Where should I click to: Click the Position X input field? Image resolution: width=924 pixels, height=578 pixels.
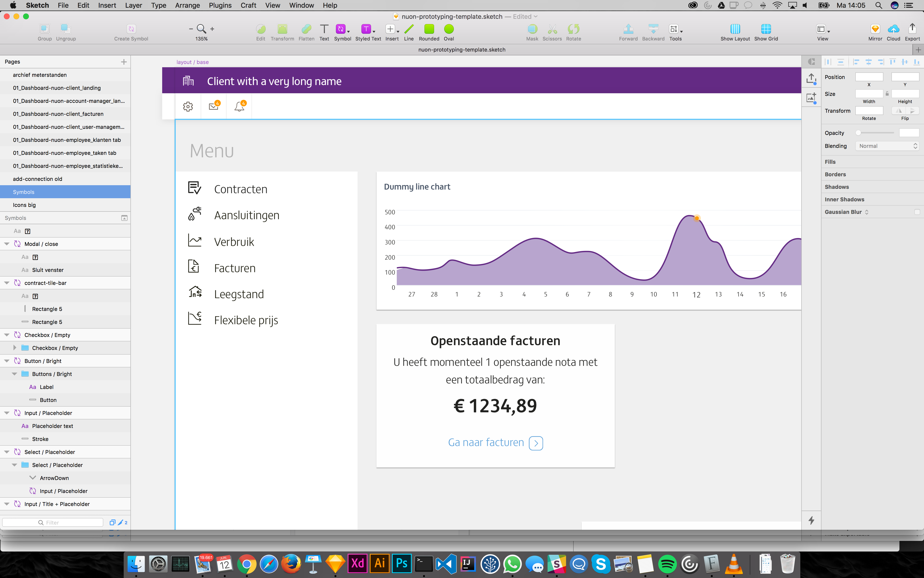pos(869,77)
